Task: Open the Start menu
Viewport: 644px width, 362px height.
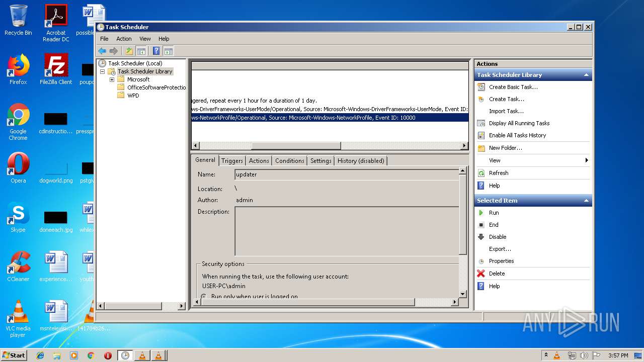Action: (14, 355)
